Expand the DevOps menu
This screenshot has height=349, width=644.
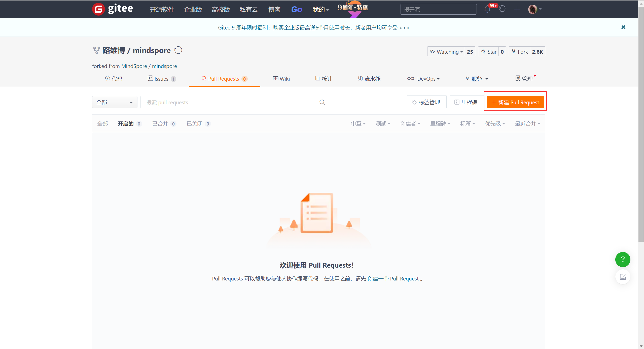point(424,79)
